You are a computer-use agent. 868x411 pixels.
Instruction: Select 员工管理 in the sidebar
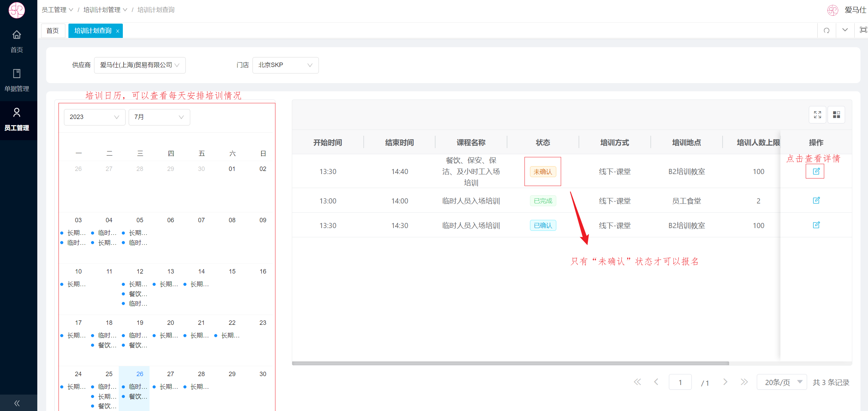16,120
